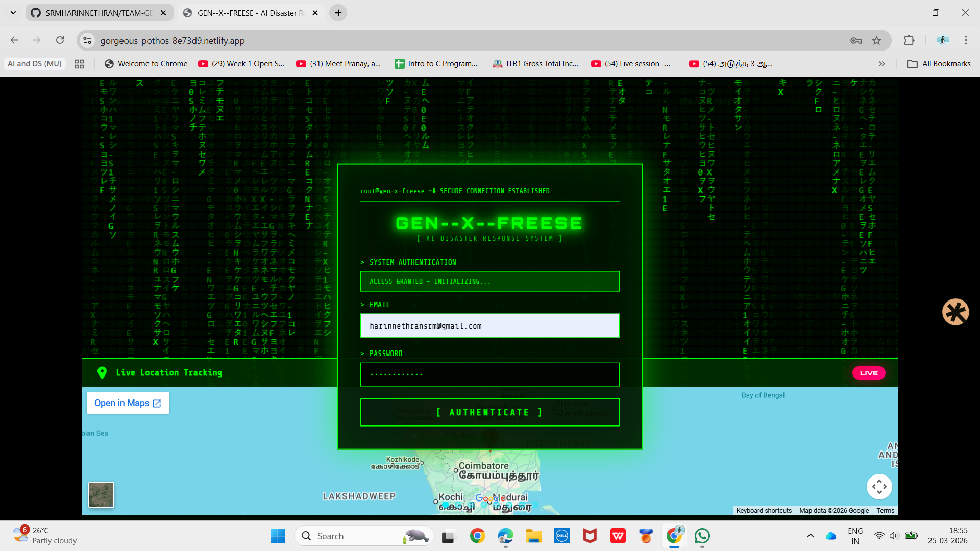Image resolution: width=980 pixels, height=551 pixels.
Task: Open the Chrome extensions puzzle icon
Action: (x=909, y=40)
